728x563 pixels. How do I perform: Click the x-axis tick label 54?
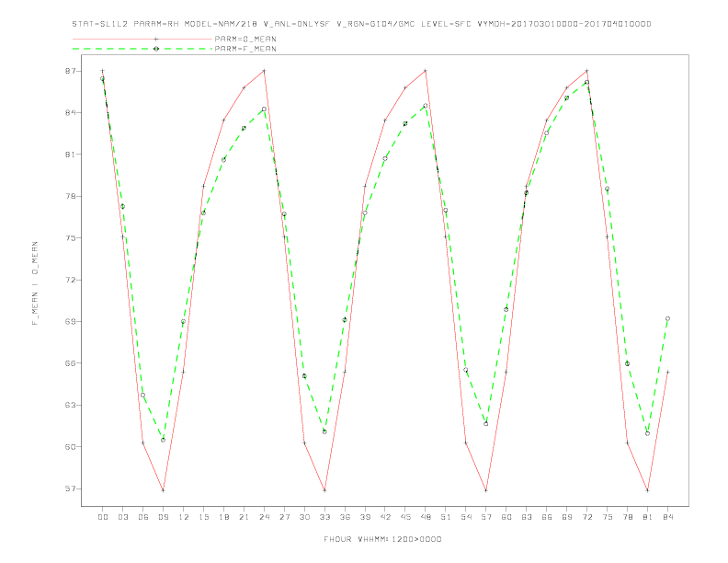[x=466, y=517]
